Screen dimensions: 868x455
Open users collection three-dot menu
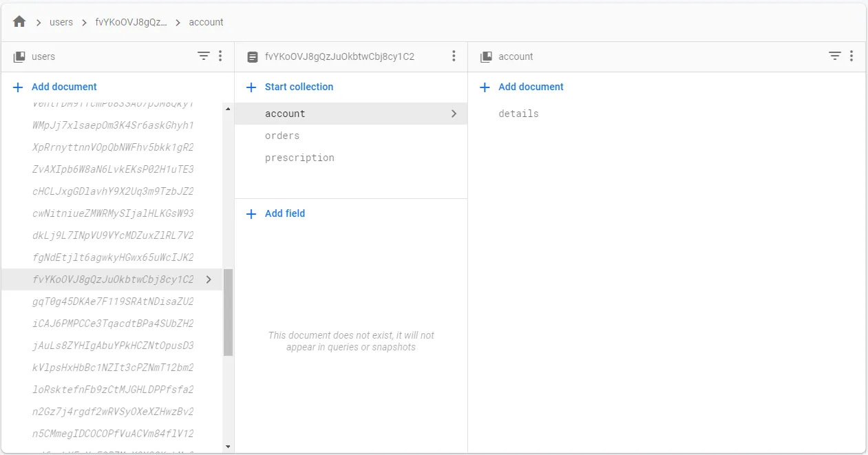(x=220, y=56)
